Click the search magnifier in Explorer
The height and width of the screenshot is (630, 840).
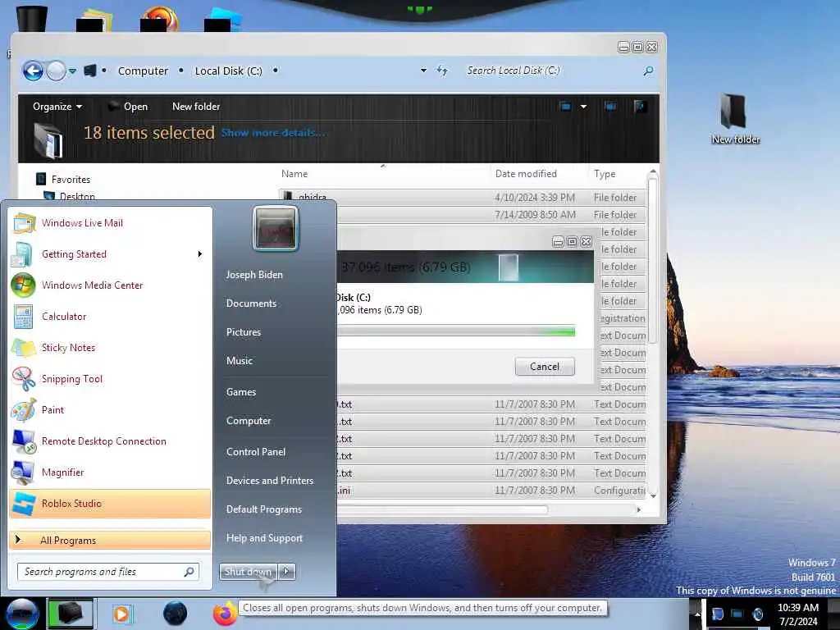[x=648, y=71]
